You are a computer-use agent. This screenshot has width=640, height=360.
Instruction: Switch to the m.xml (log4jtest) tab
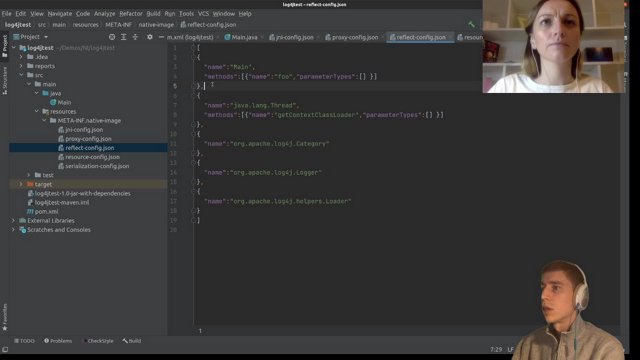point(190,37)
